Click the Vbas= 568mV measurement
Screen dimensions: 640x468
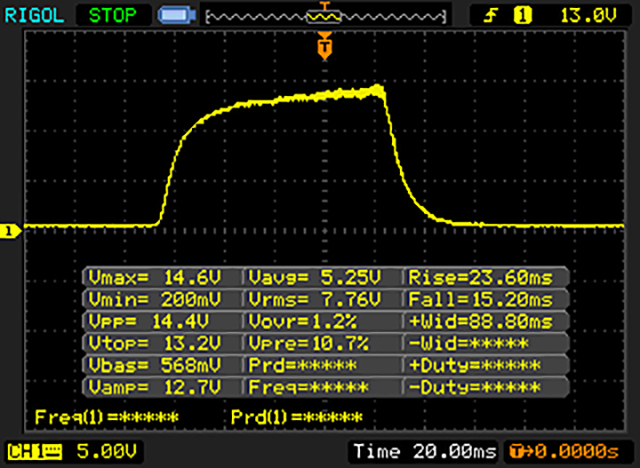coord(155,365)
